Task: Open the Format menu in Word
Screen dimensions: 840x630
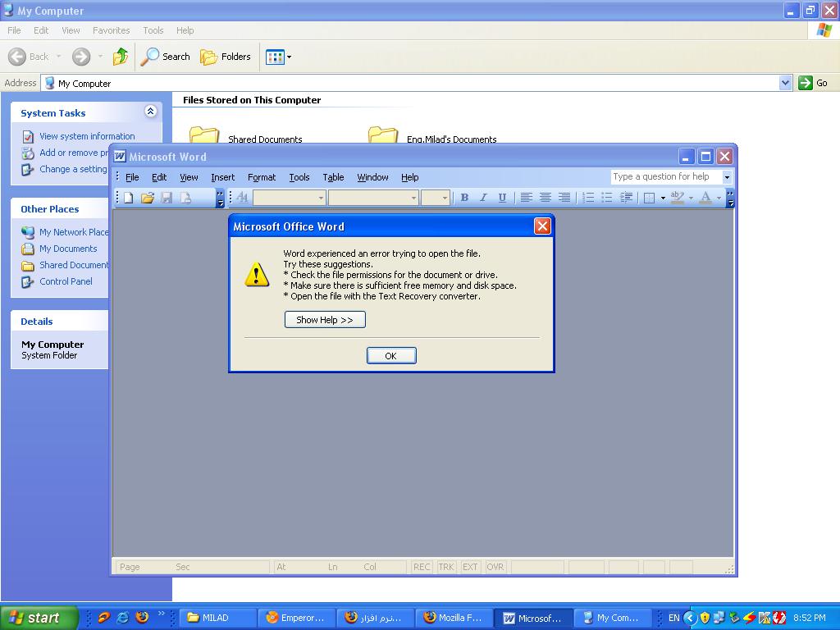Action: 262,177
